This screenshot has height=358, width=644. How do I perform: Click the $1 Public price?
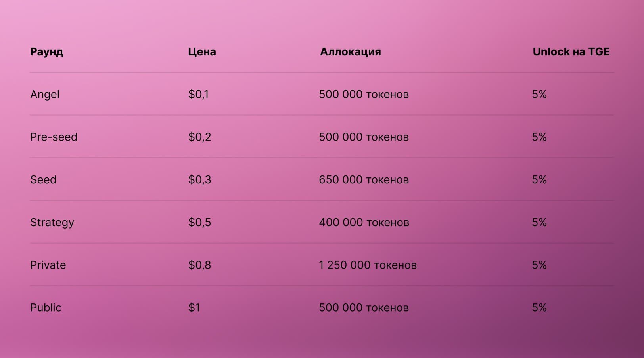[x=194, y=308]
